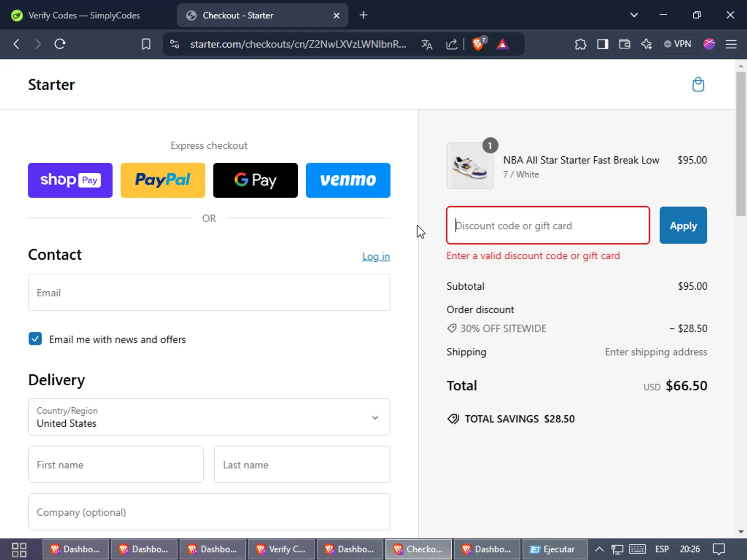Image resolution: width=747 pixels, height=560 pixels.
Task: Toggle the browser sidebar panel
Action: click(603, 44)
